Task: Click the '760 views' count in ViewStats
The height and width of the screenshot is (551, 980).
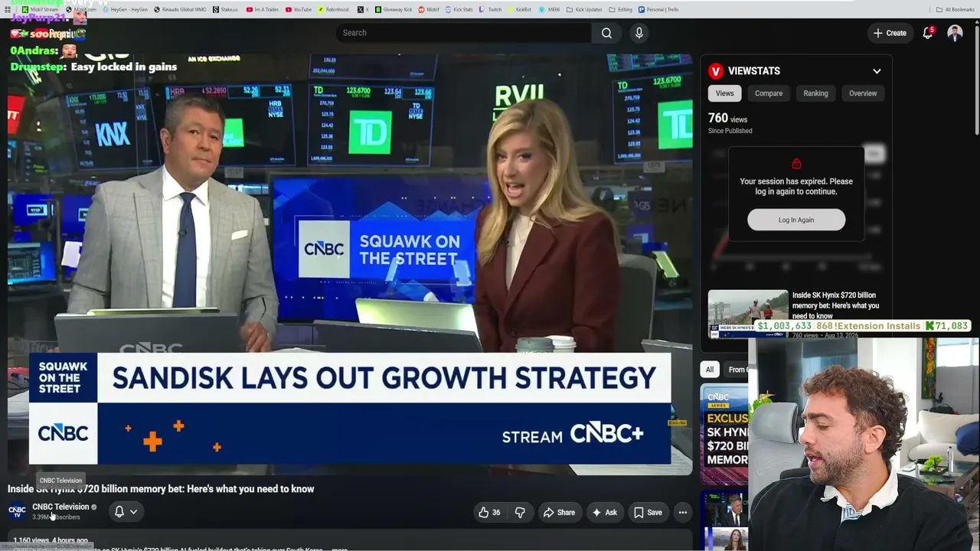Action: [727, 119]
